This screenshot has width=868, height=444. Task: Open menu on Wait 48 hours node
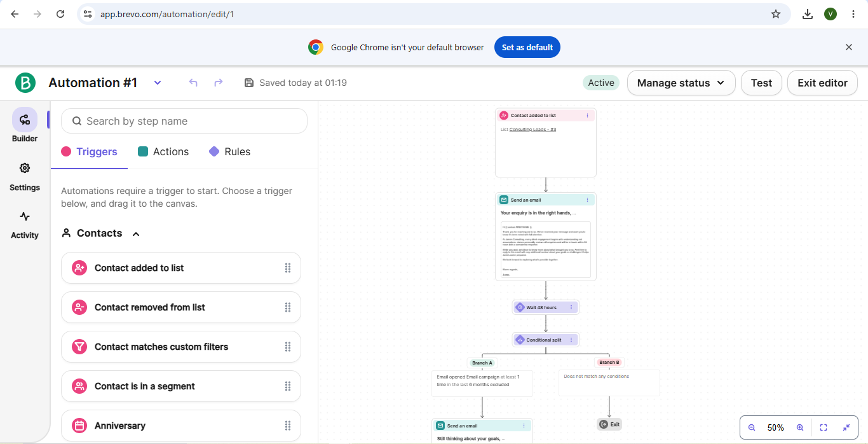click(x=571, y=307)
